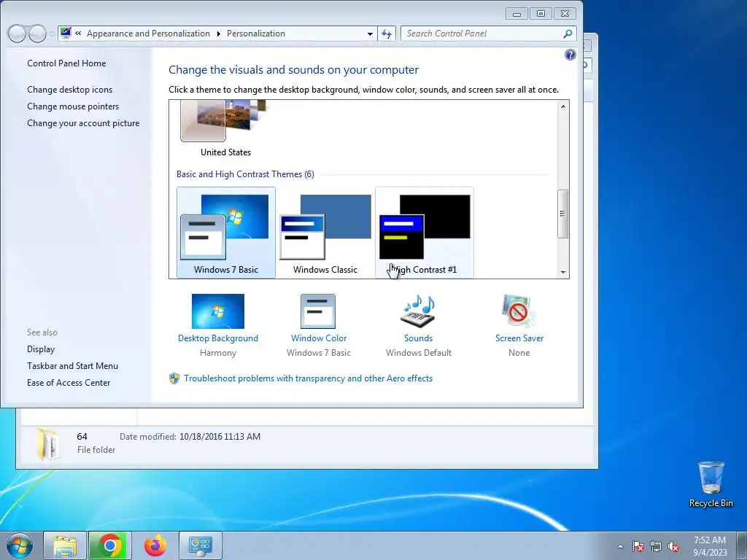This screenshot has height=560, width=747.
Task: Select the High Contrast #1 theme
Action: (x=425, y=233)
